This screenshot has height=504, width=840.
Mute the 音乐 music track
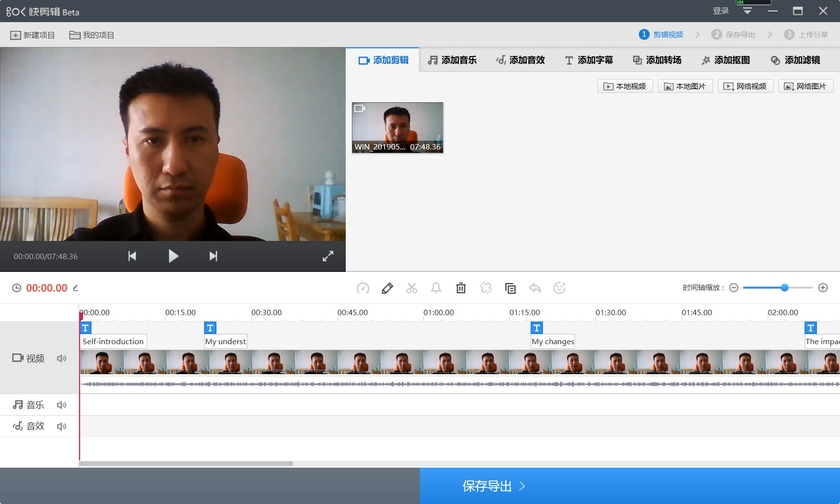(x=61, y=405)
